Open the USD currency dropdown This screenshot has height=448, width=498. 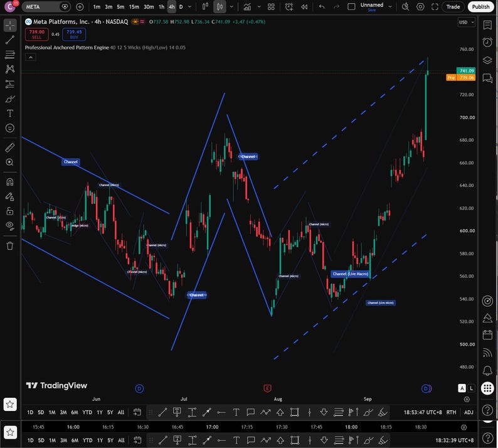(x=466, y=22)
